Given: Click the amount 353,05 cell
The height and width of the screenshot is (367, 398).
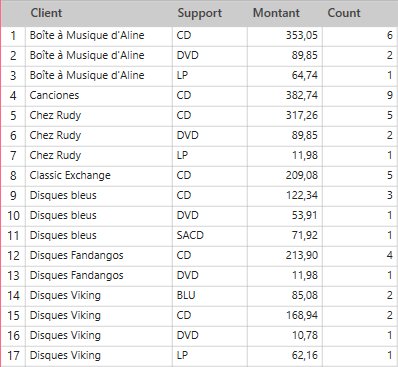Looking at the screenshot, I should [285, 36].
